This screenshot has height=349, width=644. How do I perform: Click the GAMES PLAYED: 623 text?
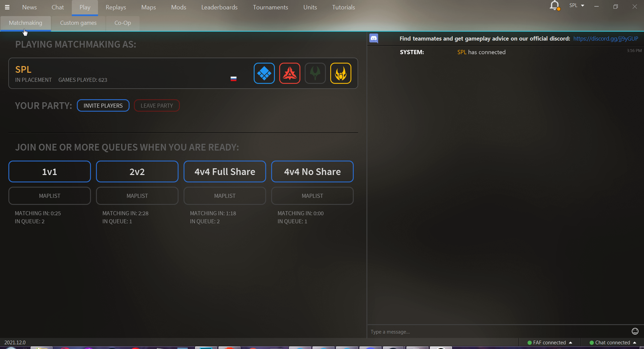pyautogui.click(x=83, y=80)
